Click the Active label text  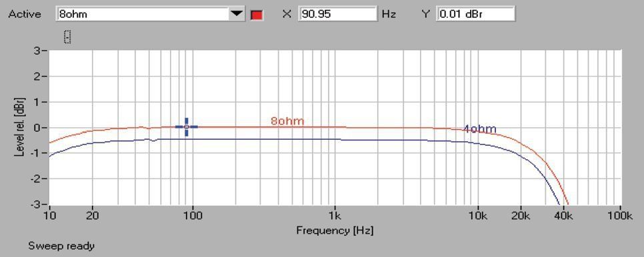pos(25,14)
